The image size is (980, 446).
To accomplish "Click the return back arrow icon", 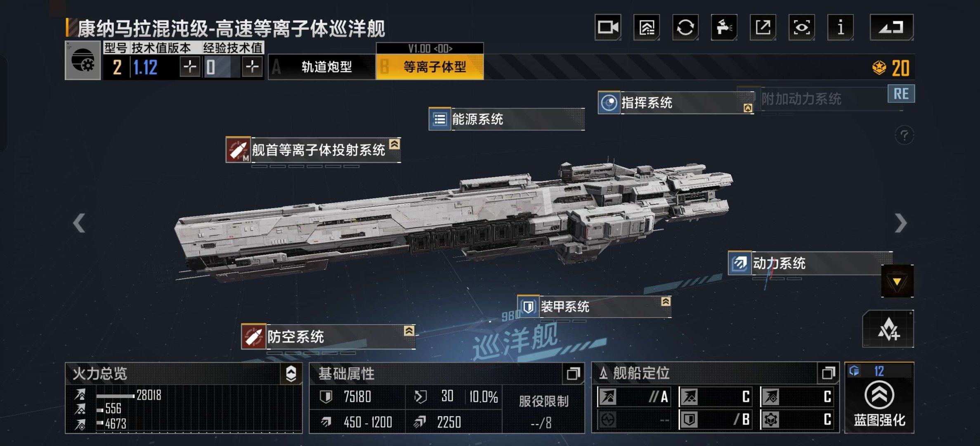I will click(892, 27).
